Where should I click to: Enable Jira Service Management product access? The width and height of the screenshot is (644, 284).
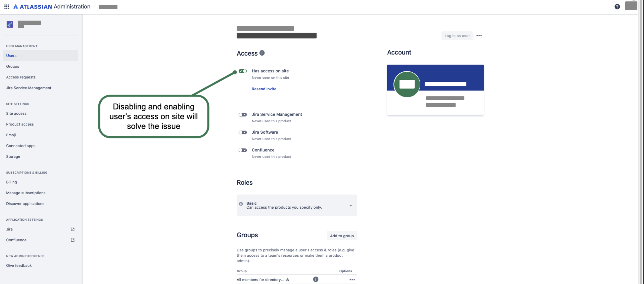pyautogui.click(x=242, y=114)
